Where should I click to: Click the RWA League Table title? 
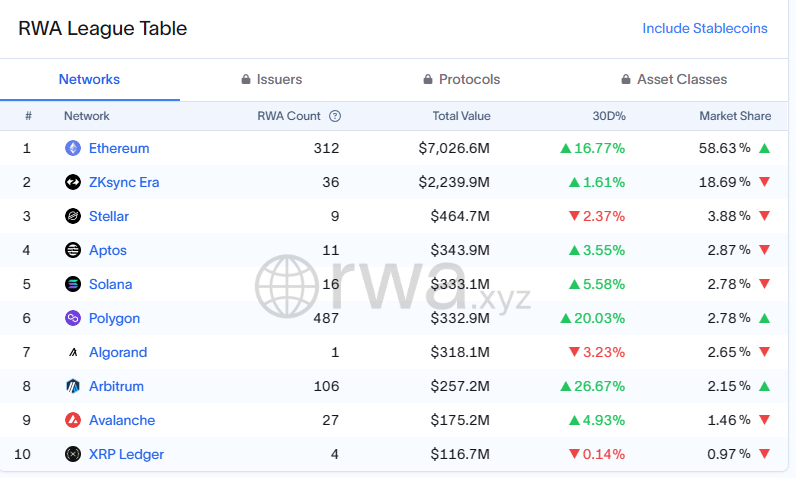point(103,28)
